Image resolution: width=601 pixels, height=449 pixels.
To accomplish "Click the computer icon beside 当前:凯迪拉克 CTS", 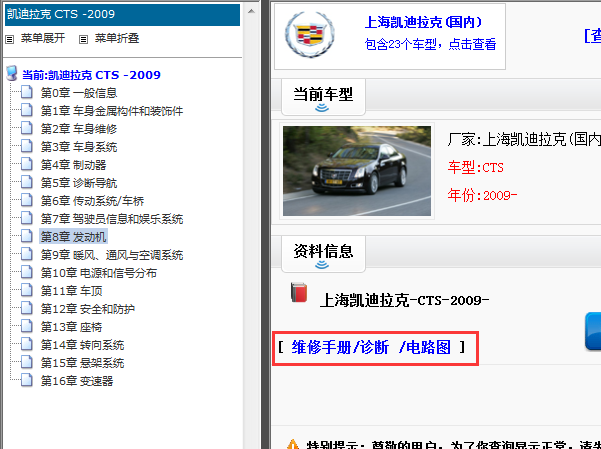I will tap(12, 73).
